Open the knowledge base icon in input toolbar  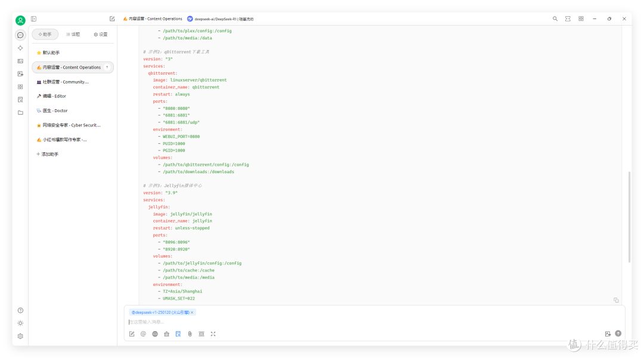click(166, 334)
